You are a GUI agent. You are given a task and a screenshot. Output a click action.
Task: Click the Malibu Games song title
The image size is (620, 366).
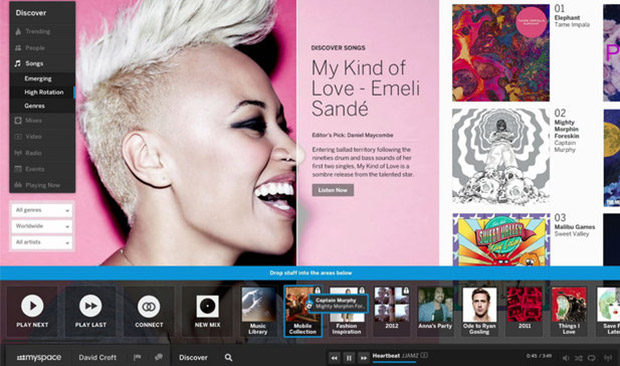click(575, 227)
